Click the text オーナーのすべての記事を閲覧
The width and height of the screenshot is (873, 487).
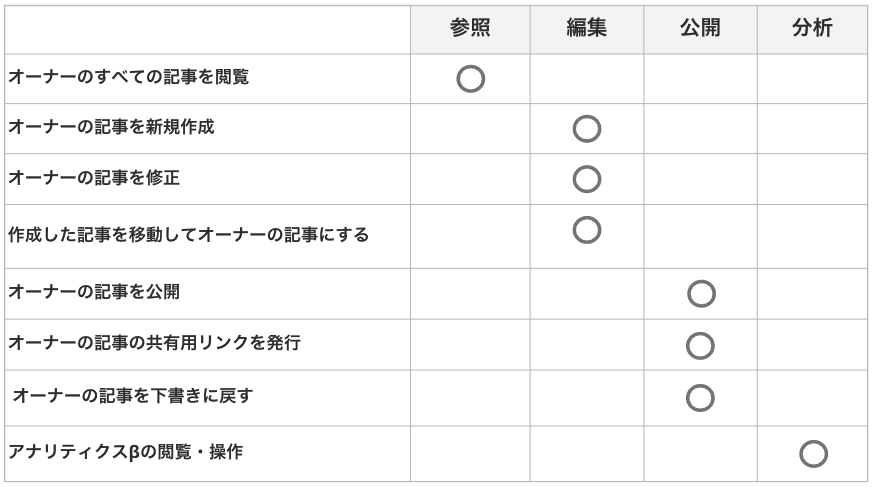click(x=129, y=77)
